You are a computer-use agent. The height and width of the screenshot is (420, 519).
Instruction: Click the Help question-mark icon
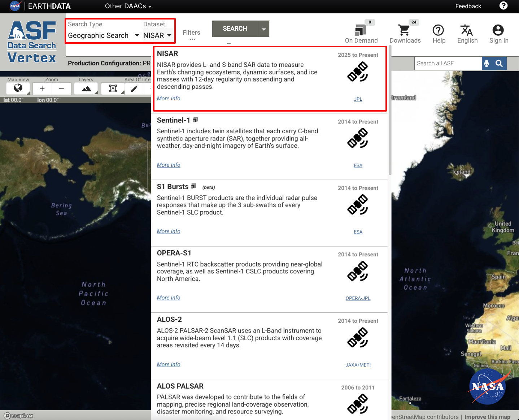point(438,31)
